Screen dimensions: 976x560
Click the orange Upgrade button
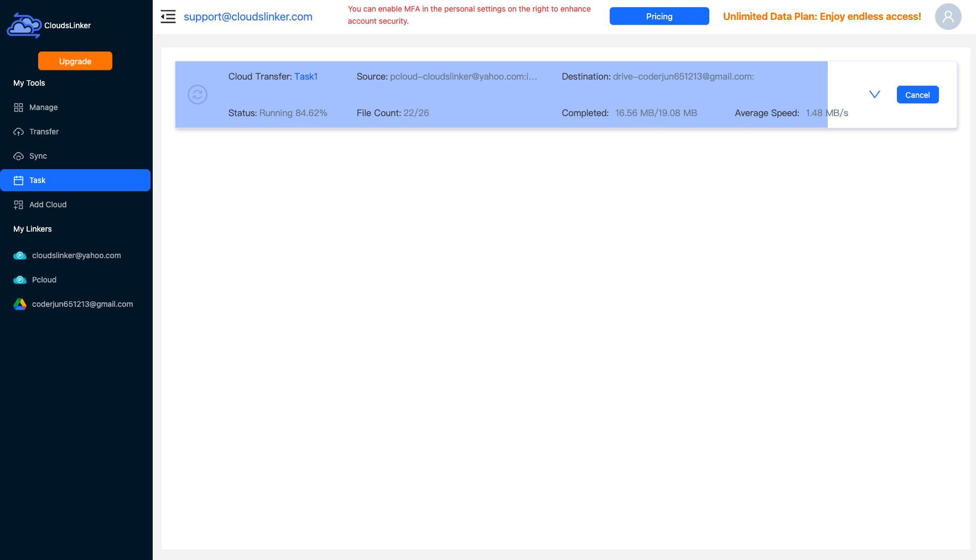click(75, 61)
